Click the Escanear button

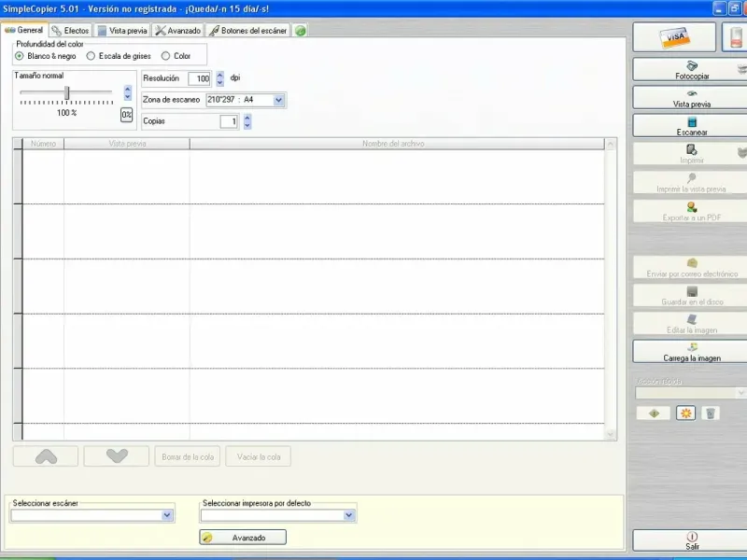(x=692, y=126)
